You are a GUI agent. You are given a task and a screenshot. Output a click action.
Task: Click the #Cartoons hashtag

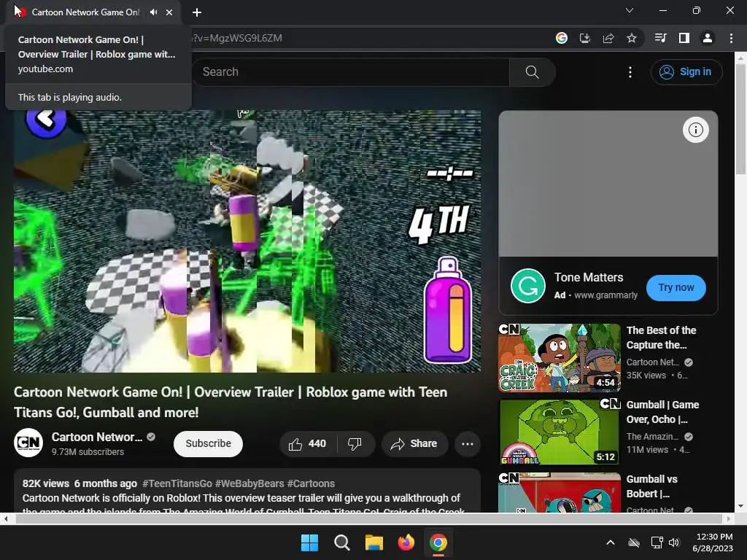click(x=311, y=483)
